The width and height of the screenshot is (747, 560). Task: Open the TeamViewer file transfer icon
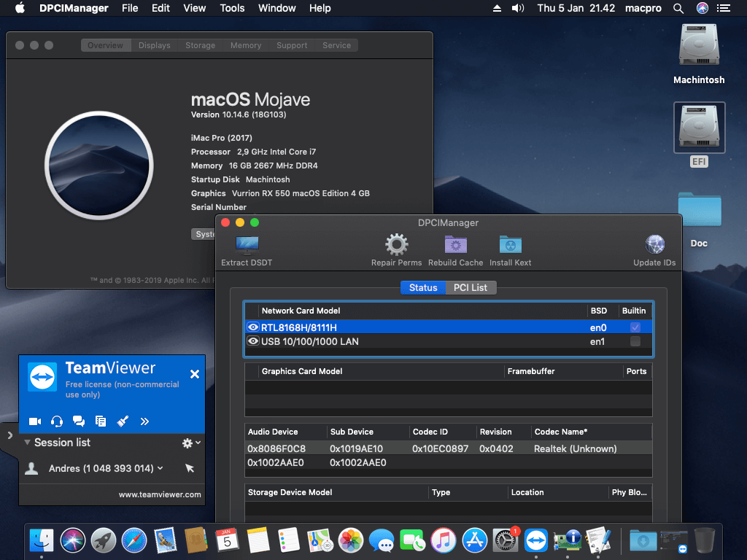pos(101,421)
